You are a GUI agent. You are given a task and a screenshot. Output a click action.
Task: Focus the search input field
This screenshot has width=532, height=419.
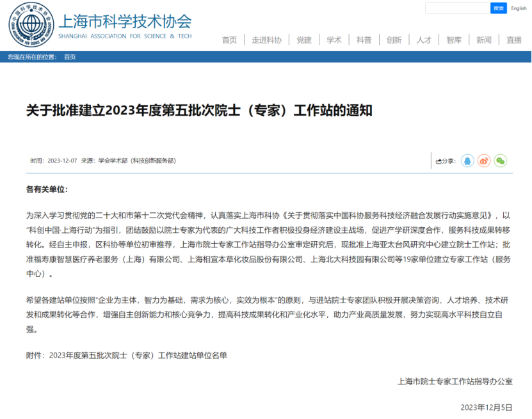[x=458, y=8]
